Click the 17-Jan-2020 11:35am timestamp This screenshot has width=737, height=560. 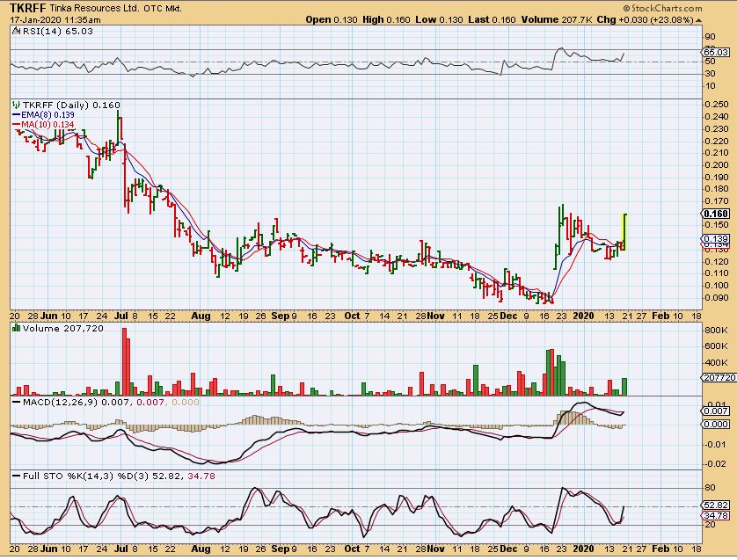tap(48, 19)
